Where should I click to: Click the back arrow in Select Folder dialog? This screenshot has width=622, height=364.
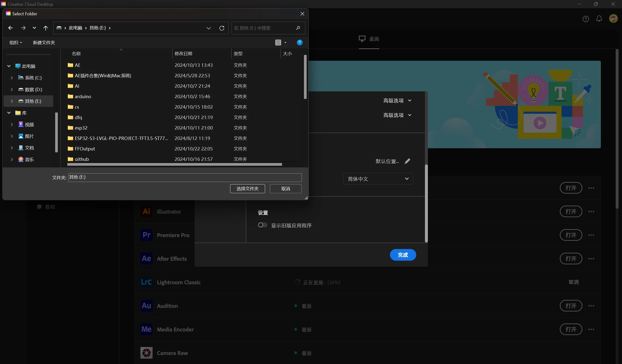tap(10, 28)
